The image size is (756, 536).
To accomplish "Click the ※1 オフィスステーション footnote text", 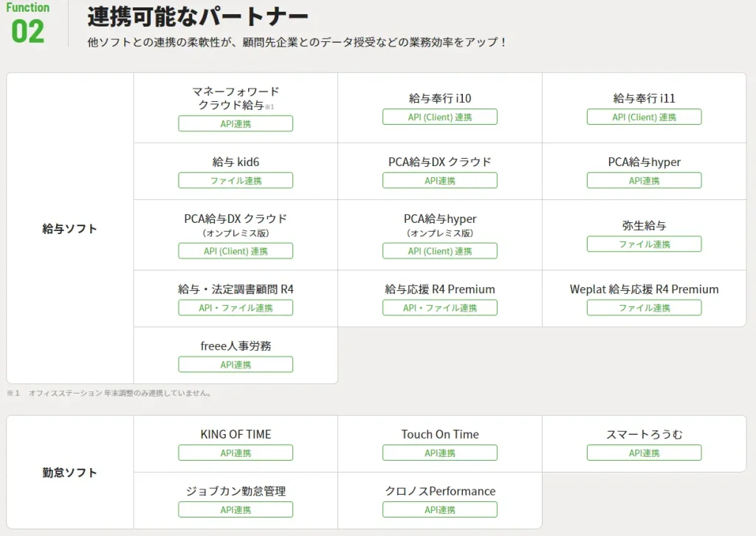I will [109, 393].
